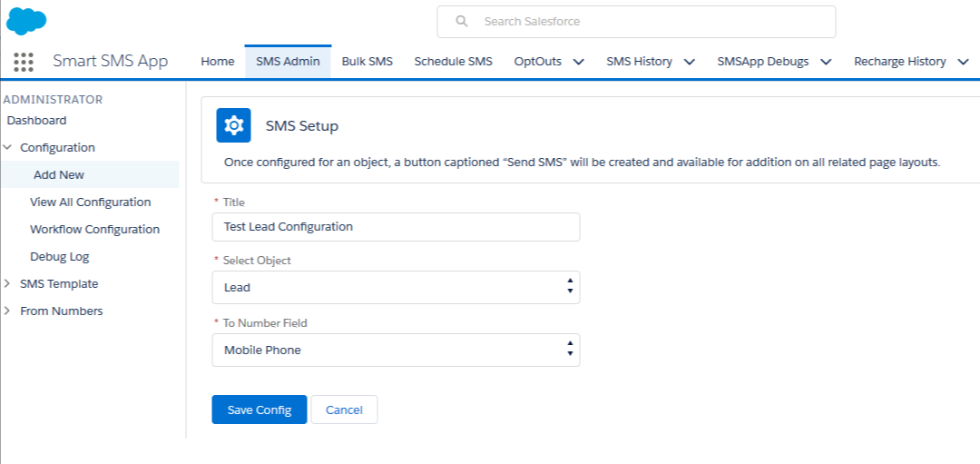
Task: Select SMS Template in the sidebar
Action: [x=59, y=284]
